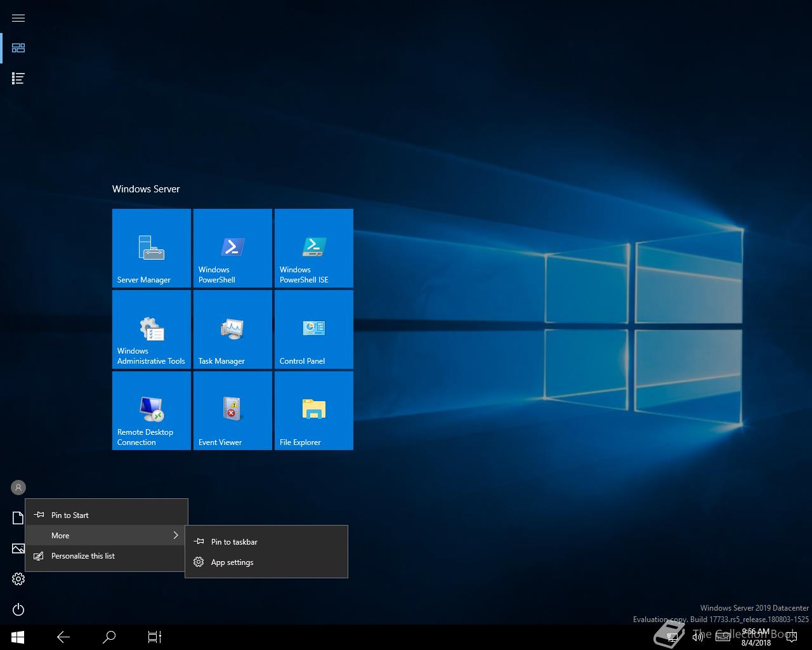Open the user account icon

pyautogui.click(x=18, y=487)
